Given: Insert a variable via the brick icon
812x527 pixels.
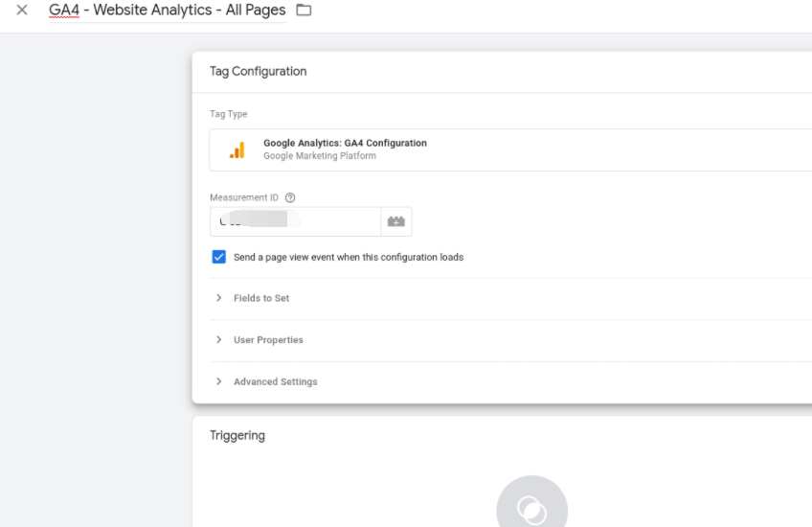Looking at the screenshot, I should pos(396,221).
